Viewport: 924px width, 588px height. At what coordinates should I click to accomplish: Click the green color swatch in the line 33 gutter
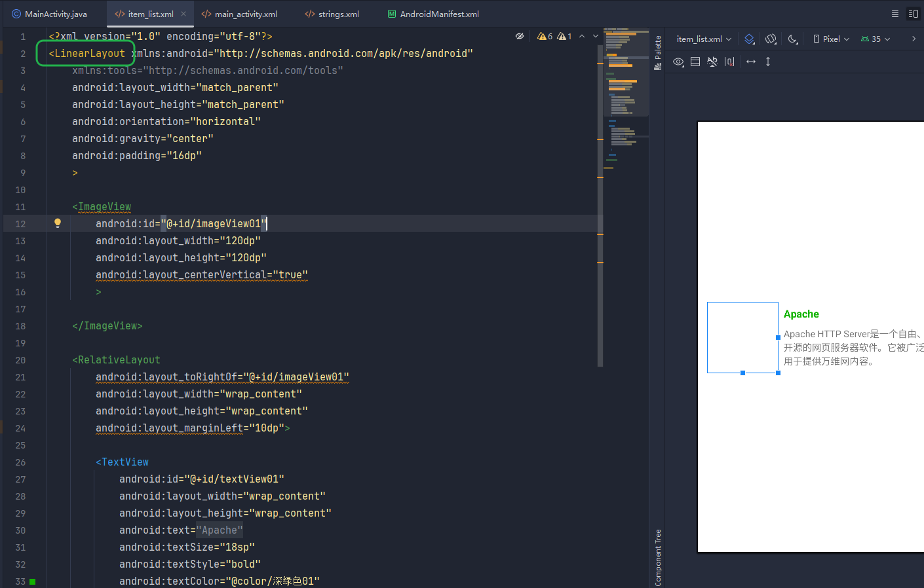tap(33, 581)
